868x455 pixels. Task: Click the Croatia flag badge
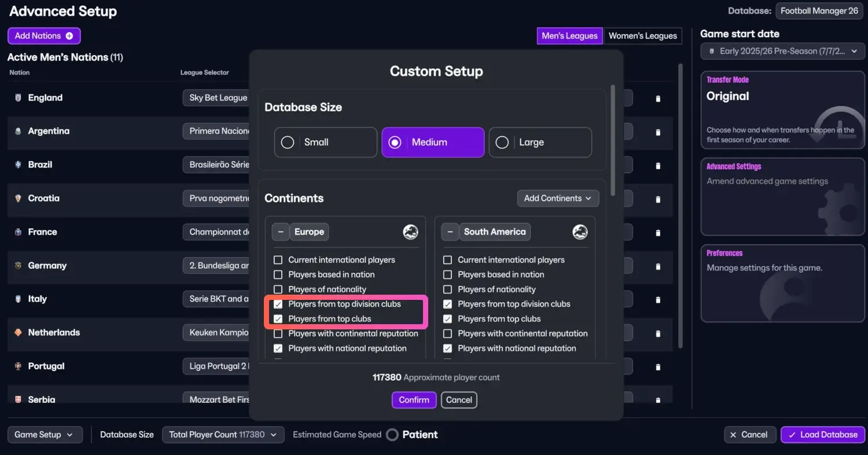pyautogui.click(x=18, y=199)
